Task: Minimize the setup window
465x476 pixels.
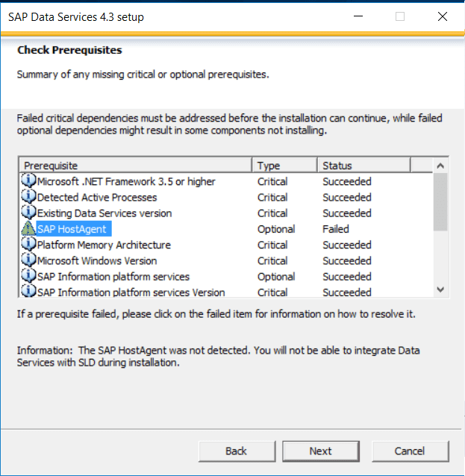Action: pos(358,16)
